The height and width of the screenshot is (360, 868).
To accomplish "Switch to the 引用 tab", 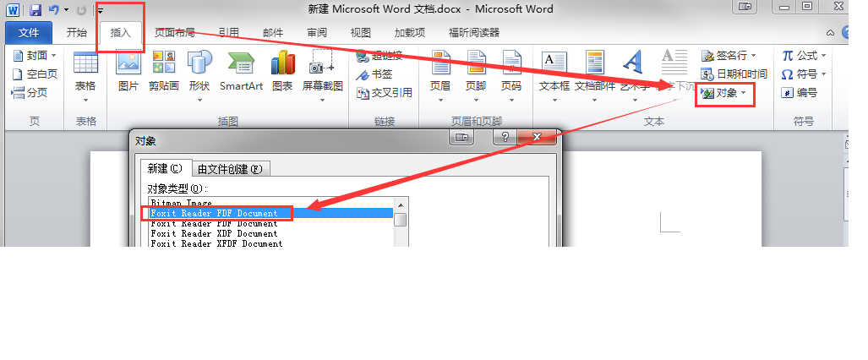I will pyautogui.click(x=228, y=33).
